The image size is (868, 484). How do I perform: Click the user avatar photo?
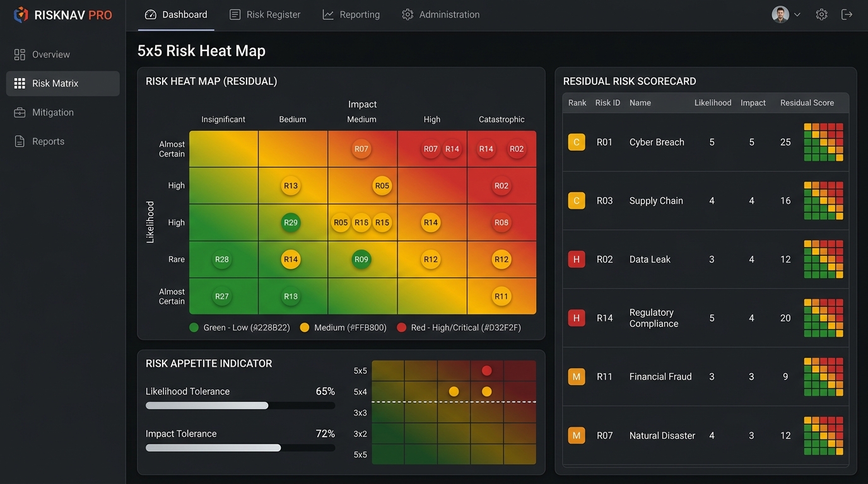(780, 14)
